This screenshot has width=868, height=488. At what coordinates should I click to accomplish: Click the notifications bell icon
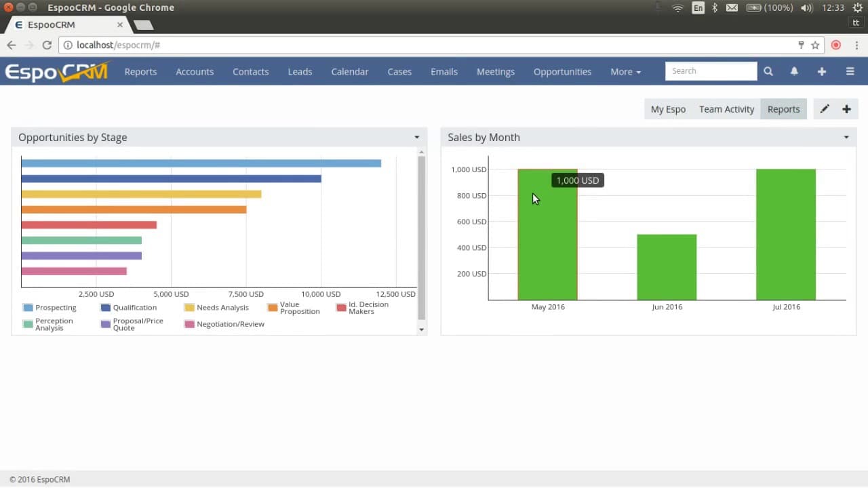coord(794,70)
